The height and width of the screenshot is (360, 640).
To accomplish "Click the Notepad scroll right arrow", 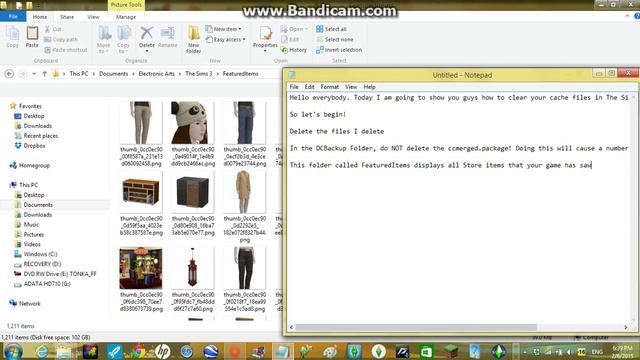I will [x=626, y=327].
